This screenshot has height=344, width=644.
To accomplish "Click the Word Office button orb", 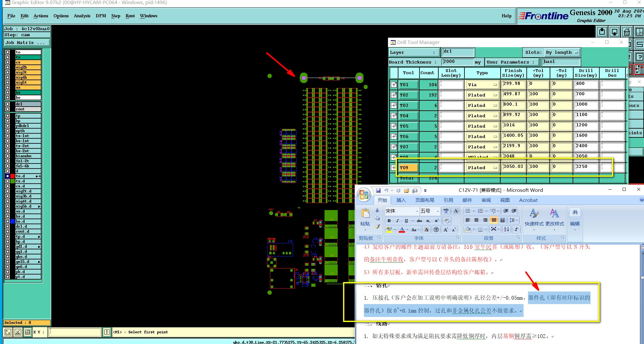I will pos(364,195).
